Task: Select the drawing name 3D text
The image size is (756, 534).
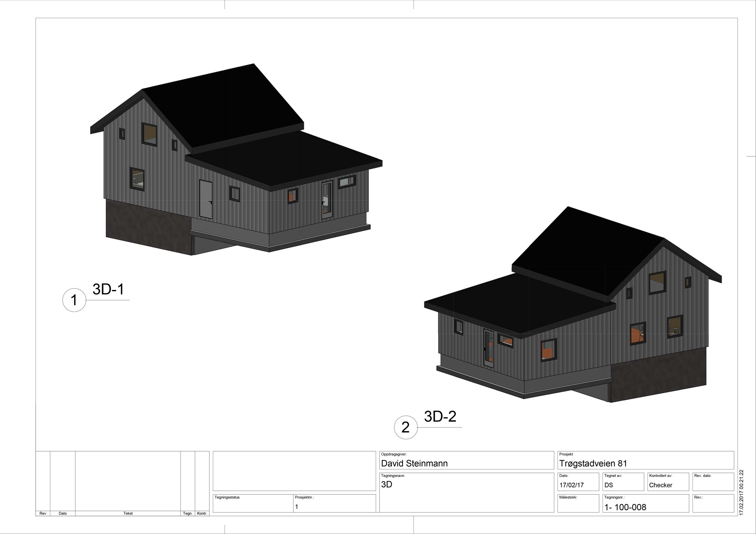Action: click(387, 485)
